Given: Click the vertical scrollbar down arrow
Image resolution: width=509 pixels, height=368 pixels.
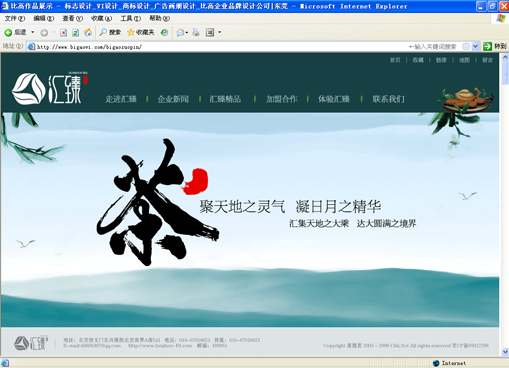Looking at the screenshot, I should point(505,352).
